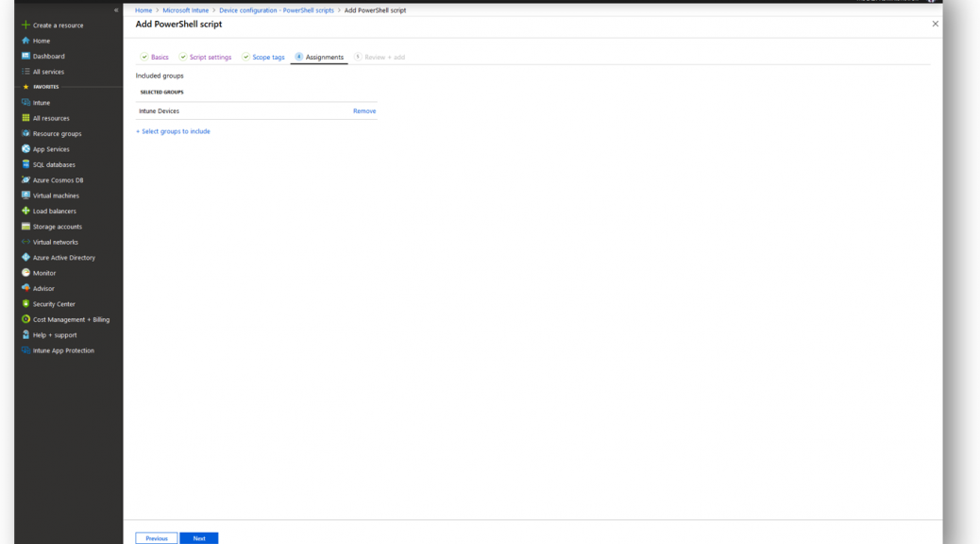Open the Dashboard icon
980x544 pixels.
[x=25, y=57]
